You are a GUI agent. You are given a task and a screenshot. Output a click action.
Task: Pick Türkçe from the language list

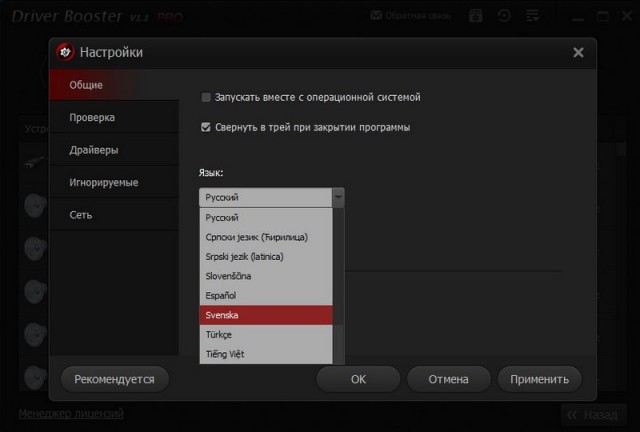(x=265, y=335)
